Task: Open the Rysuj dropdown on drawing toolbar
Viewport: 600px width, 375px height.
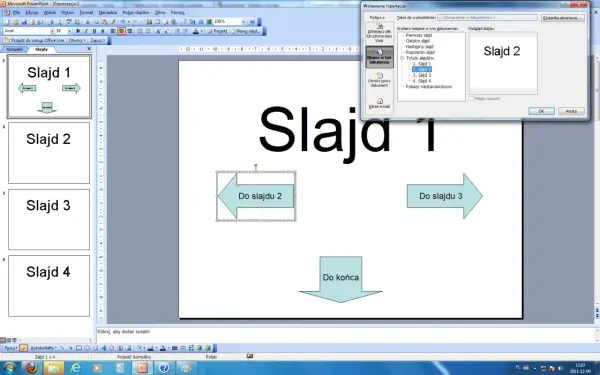Action: [11, 348]
